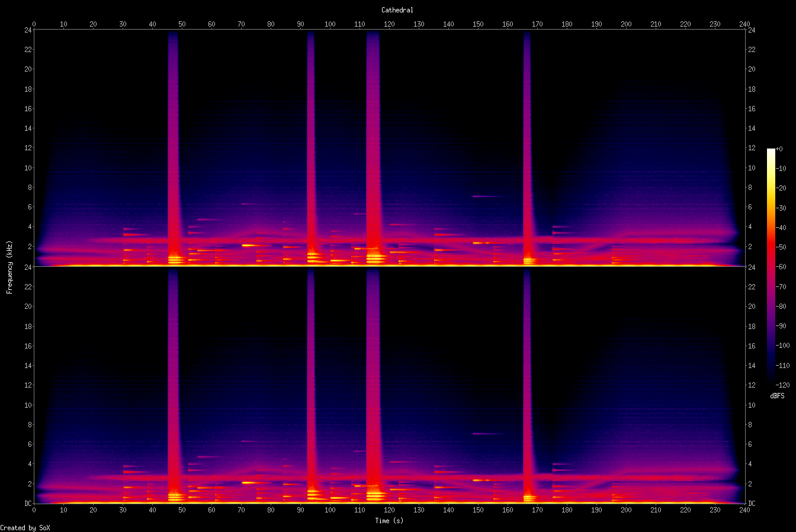This screenshot has height=532, width=796.
Task: Click the Time (s) axis label
Action: click(389, 521)
